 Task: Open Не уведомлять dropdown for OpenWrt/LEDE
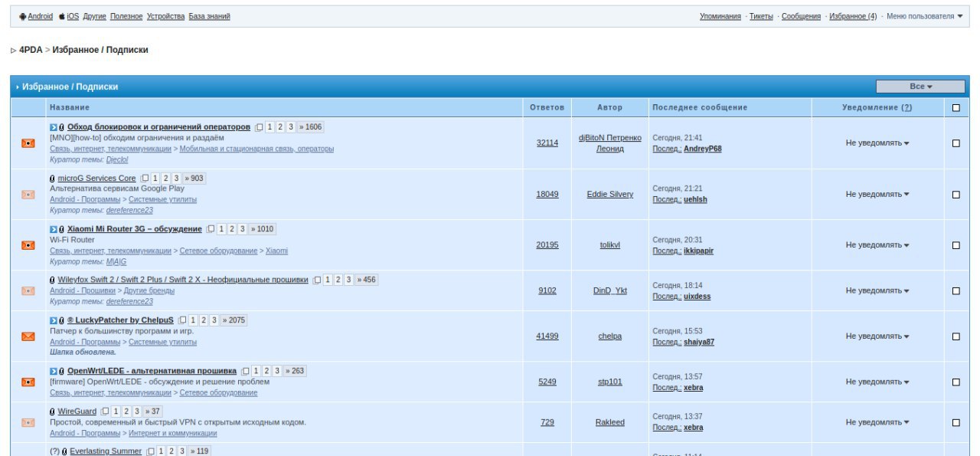click(877, 382)
